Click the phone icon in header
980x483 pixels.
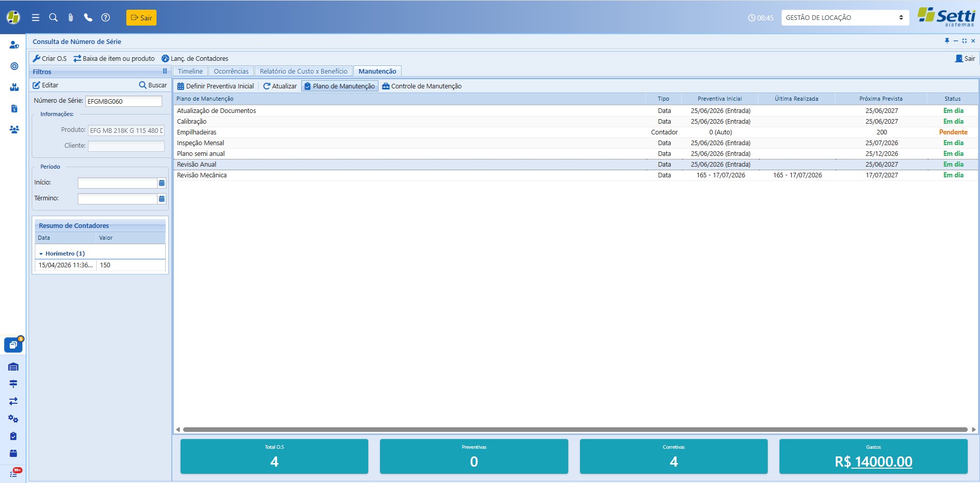pyautogui.click(x=88, y=17)
